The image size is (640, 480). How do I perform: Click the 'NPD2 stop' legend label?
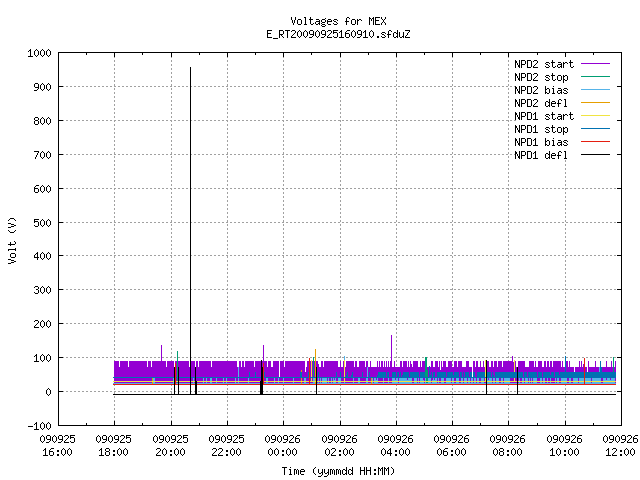[541, 77]
